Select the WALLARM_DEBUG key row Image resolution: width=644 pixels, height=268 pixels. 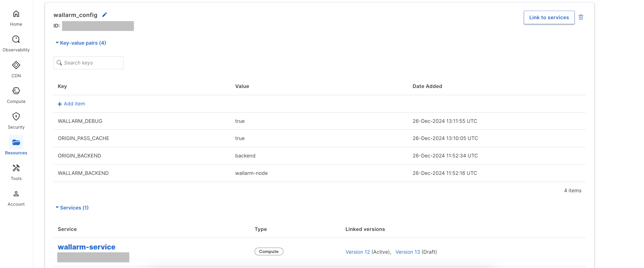pyautogui.click(x=80, y=121)
